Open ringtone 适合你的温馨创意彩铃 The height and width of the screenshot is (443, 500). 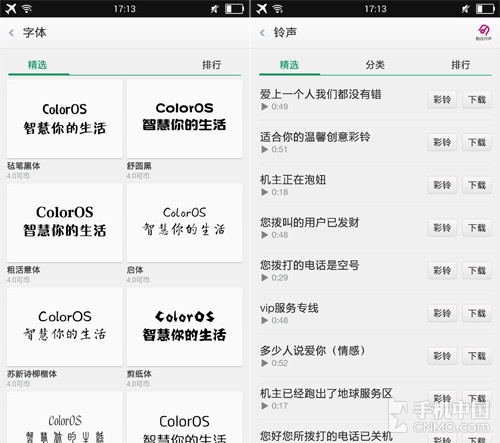pyautogui.click(x=315, y=137)
